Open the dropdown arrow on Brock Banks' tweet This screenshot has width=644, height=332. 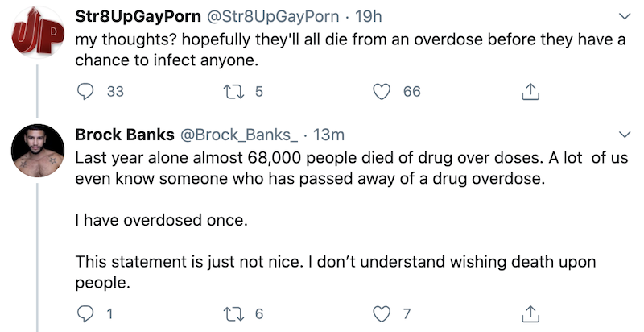point(625,134)
